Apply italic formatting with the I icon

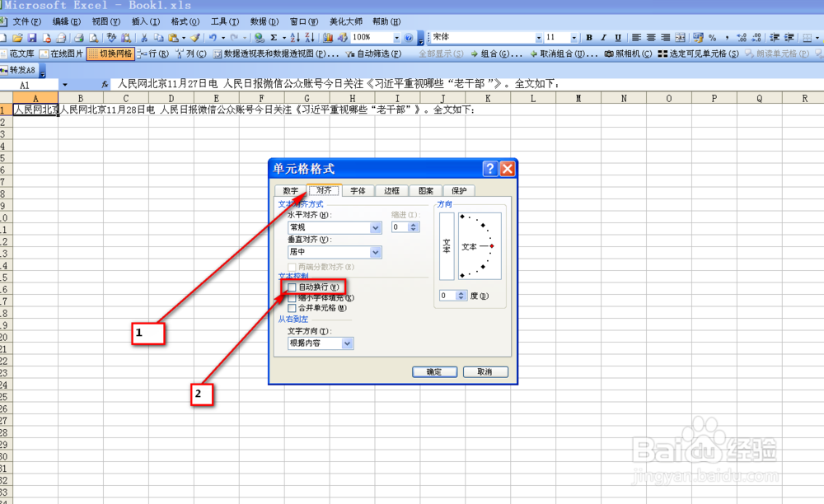coord(603,38)
